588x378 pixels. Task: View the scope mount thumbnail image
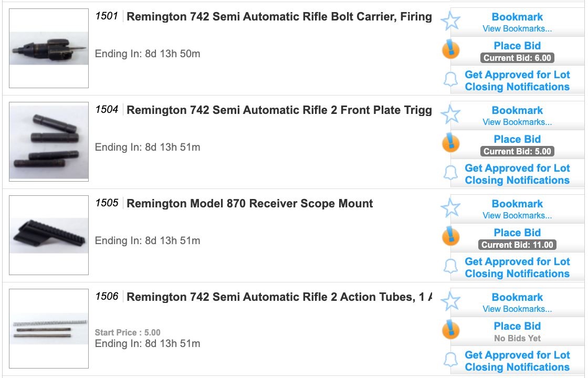[49, 235]
